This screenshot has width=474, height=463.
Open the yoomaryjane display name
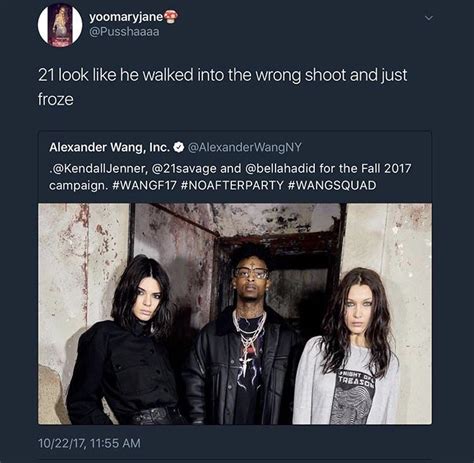click(126, 17)
